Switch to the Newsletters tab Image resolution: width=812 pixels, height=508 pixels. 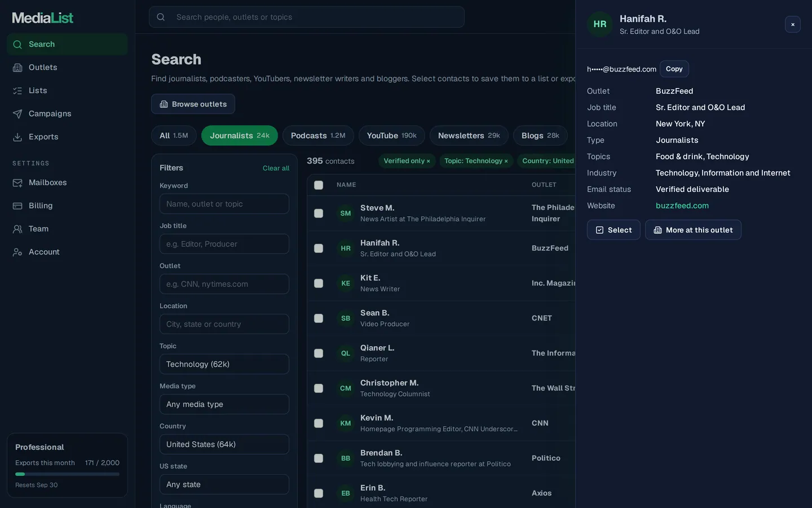(x=469, y=135)
